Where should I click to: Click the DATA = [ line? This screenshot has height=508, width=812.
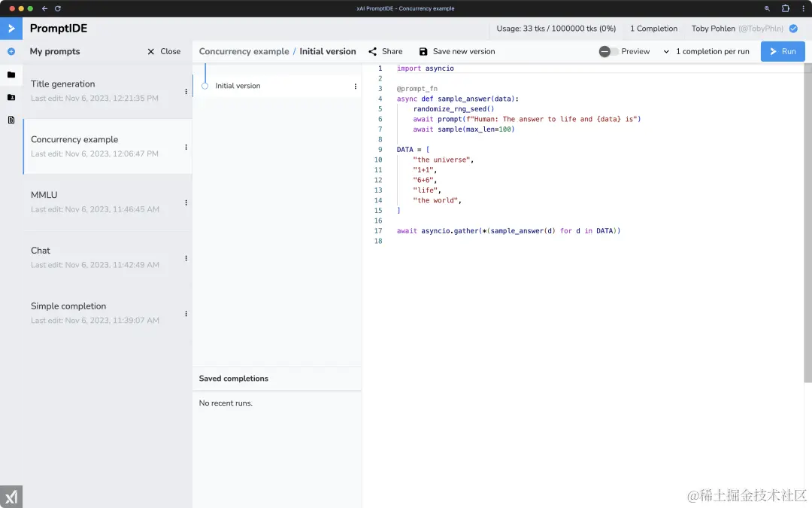(414, 150)
